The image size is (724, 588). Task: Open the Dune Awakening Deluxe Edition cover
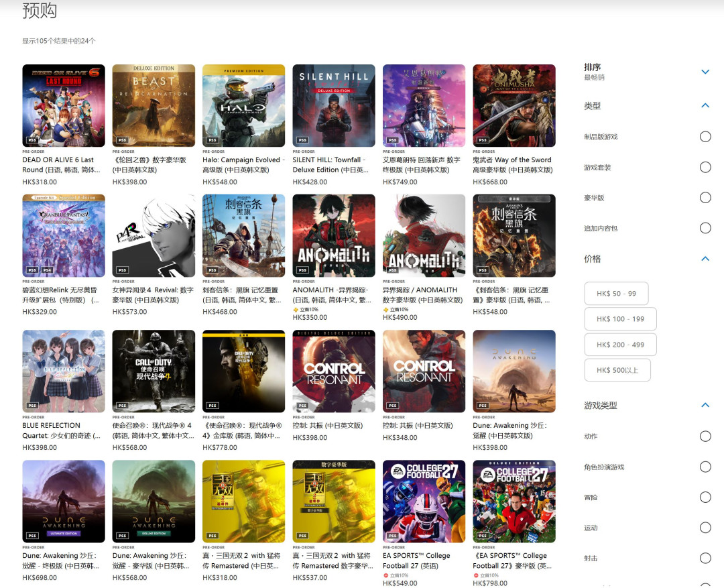pos(154,501)
